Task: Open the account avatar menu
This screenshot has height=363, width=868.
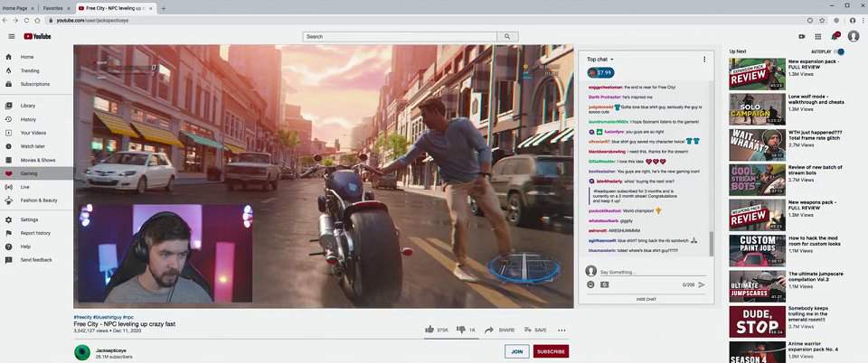Action: pos(853,36)
